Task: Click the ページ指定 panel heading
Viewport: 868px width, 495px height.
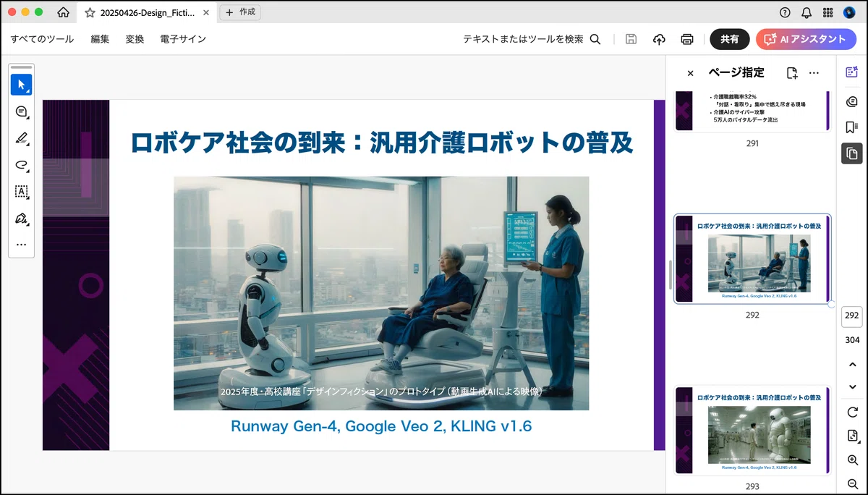Action: tap(736, 73)
